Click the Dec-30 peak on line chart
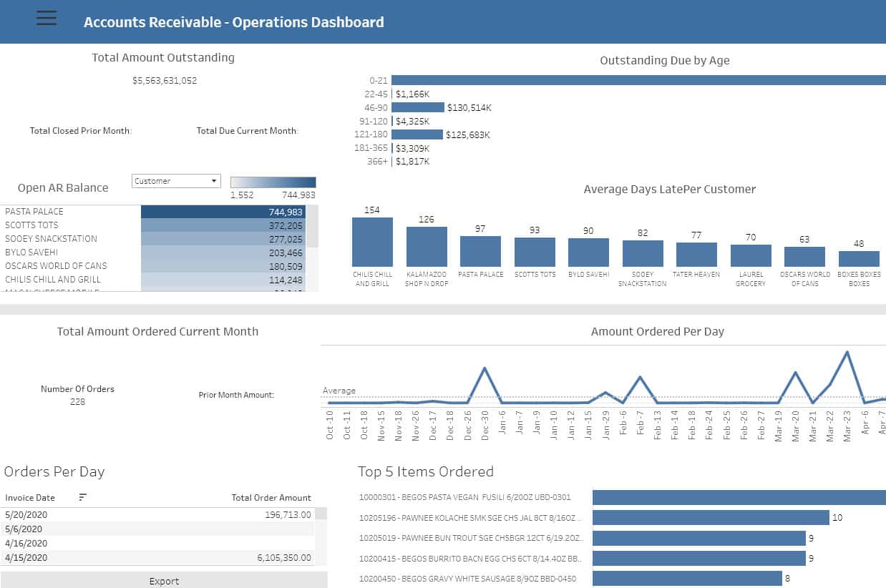The height and width of the screenshot is (588, 886). pyautogui.click(x=485, y=368)
